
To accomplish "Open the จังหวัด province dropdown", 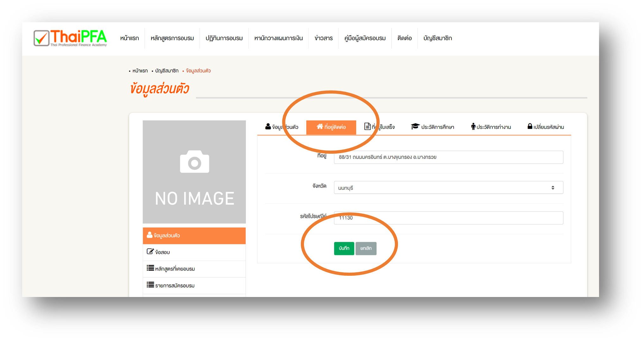I will click(448, 188).
